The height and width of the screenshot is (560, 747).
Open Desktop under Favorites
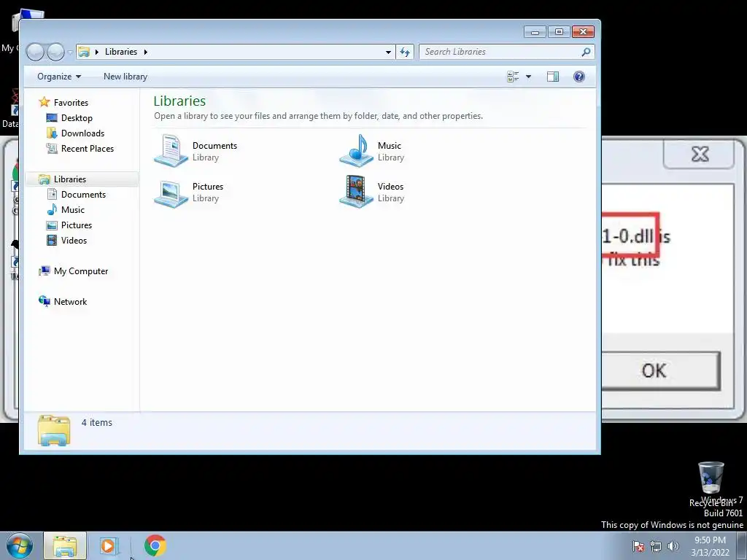pyautogui.click(x=77, y=118)
